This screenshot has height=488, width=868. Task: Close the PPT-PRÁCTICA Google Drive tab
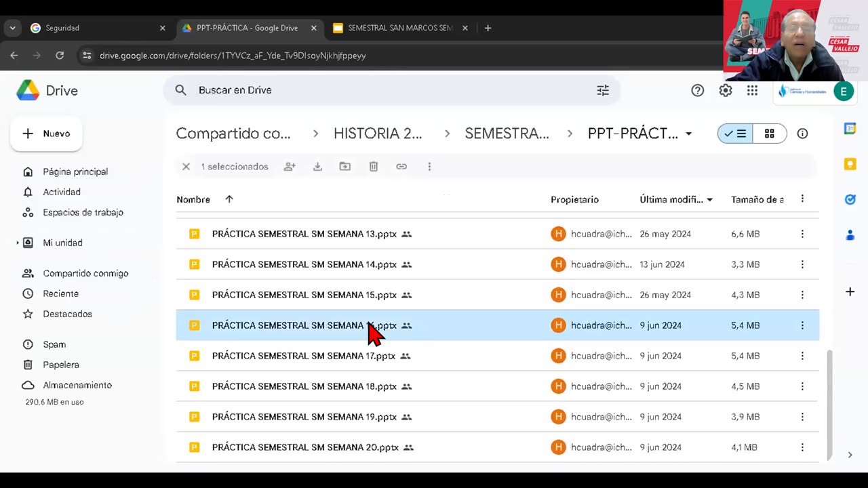[x=313, y=28]
